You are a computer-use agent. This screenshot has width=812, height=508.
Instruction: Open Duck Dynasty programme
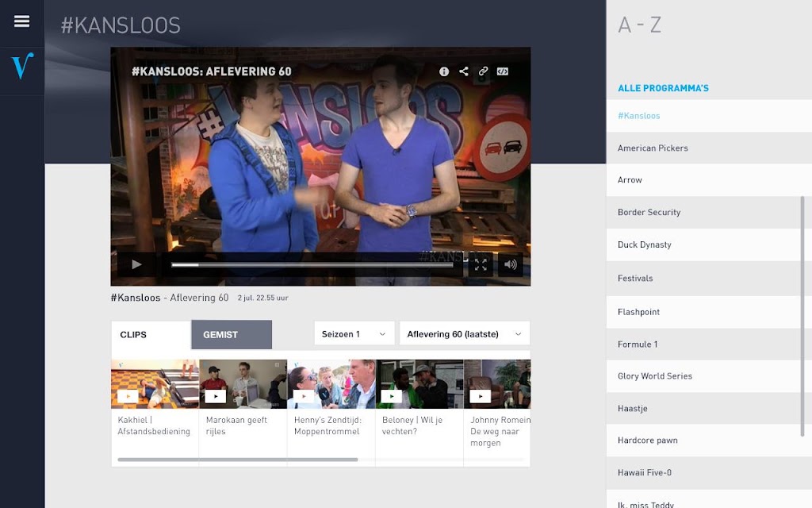pyautogui.click(x=709, y=244)
